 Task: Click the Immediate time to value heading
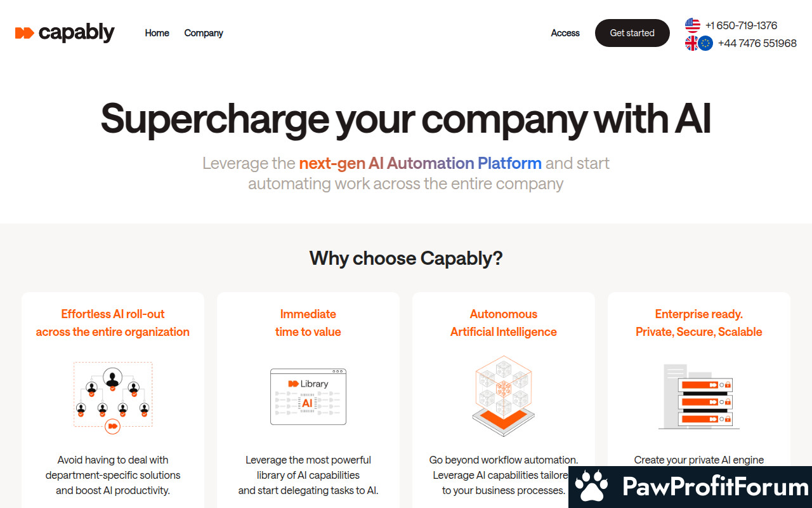308,323
